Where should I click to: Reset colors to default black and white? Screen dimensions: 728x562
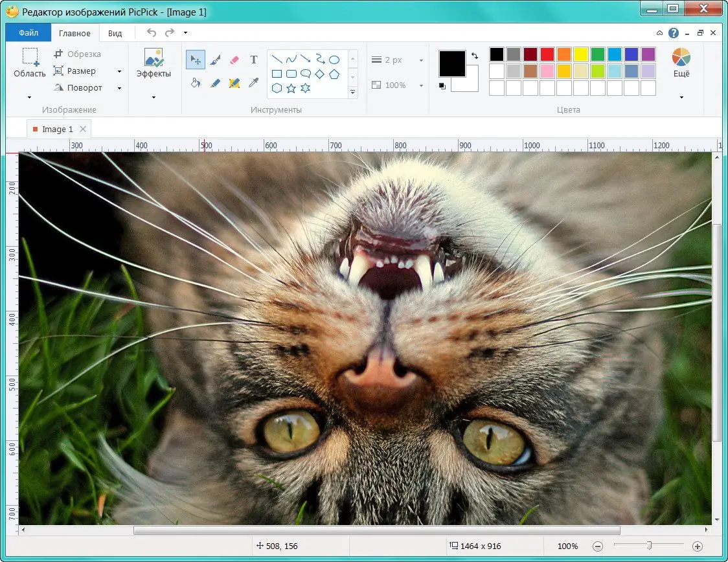[442, 86]
